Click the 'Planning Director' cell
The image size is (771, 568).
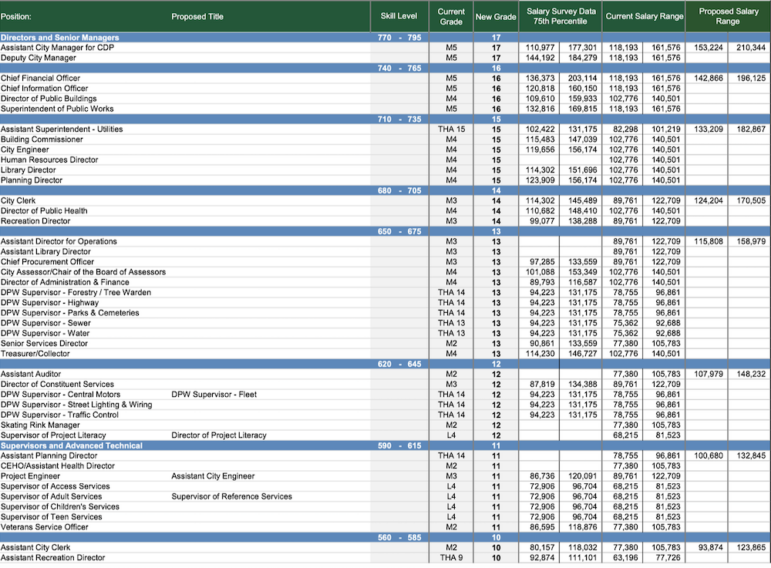(x=31, y=180)
